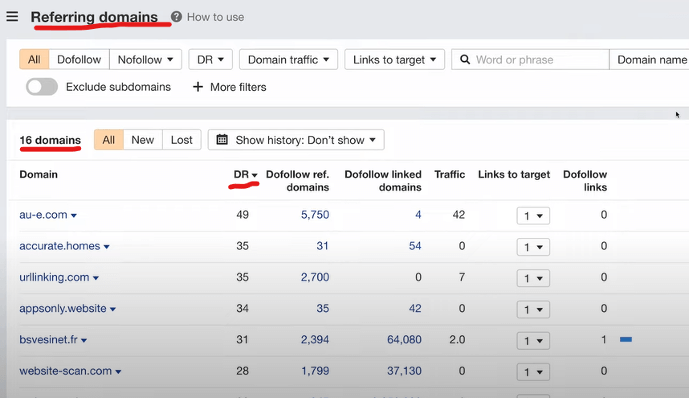This screenshot has height=398, width=690.
Task: Click the Word or phrase search field
Action: (x=530, y=59)
